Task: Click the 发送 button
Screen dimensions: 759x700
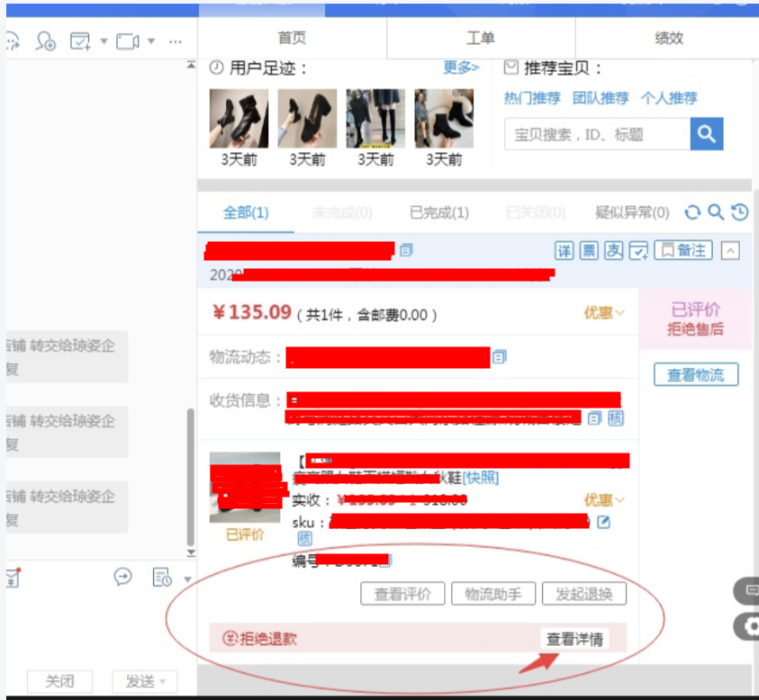Action: click(140, 681)
